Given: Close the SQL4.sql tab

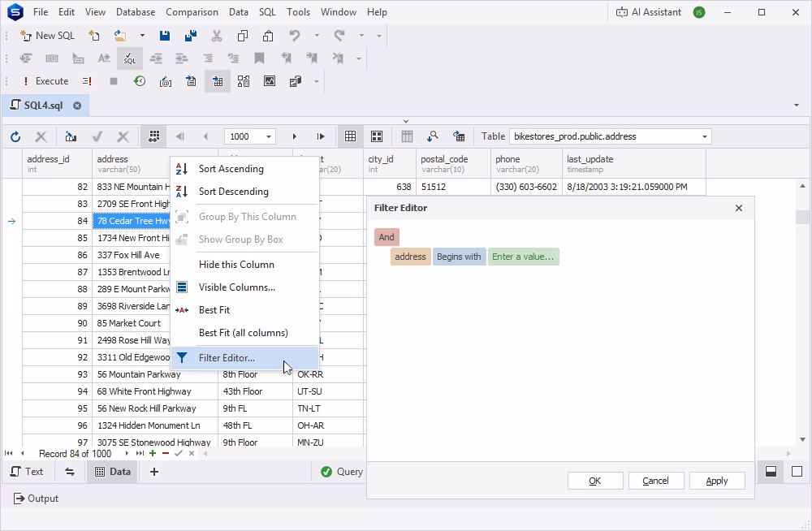Looking at the screenshot, I should point(77,106).
